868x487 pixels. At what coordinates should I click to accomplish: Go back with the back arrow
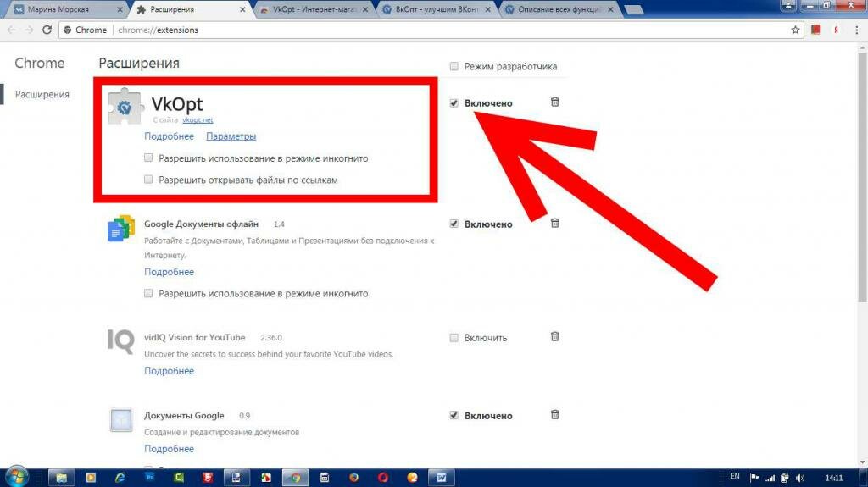[12, 30]
